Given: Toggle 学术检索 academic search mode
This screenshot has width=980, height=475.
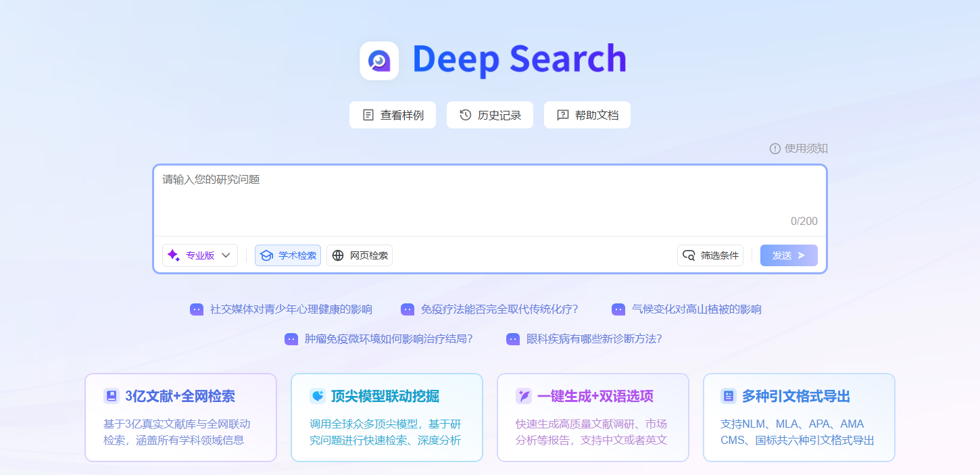Looking at the screenshot, I should [288, 255].
